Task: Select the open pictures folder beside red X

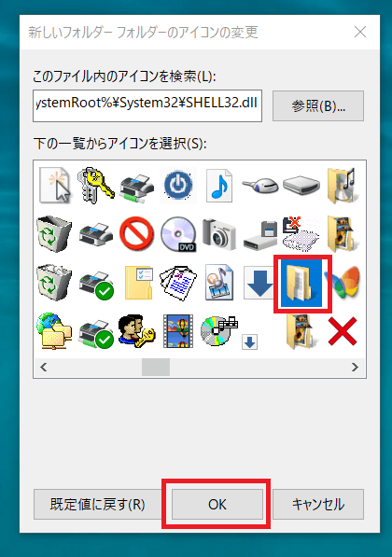Action: (x=301, y=331)
